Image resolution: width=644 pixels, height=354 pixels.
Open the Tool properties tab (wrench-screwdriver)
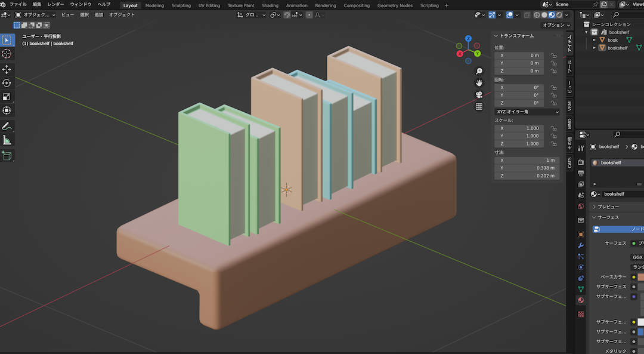(581, 148)
